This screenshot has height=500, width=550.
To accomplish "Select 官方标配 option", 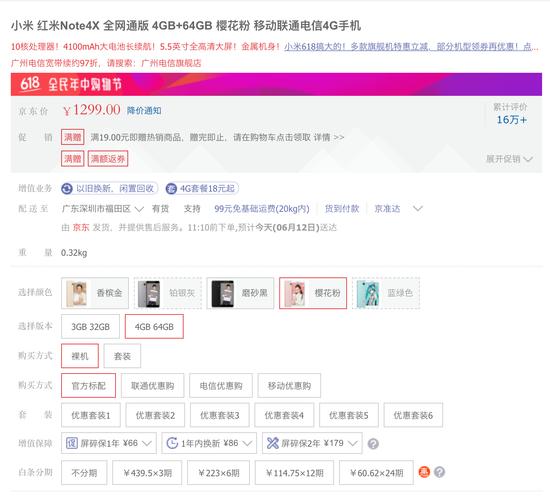I will click(88, 386).
